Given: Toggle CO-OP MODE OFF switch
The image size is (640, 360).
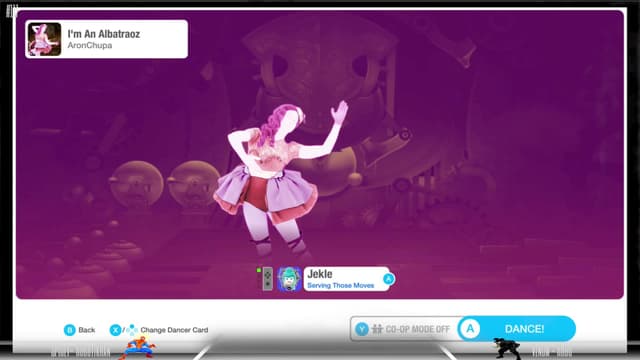Looking at the screenshot, I should [x=404, y=329].
